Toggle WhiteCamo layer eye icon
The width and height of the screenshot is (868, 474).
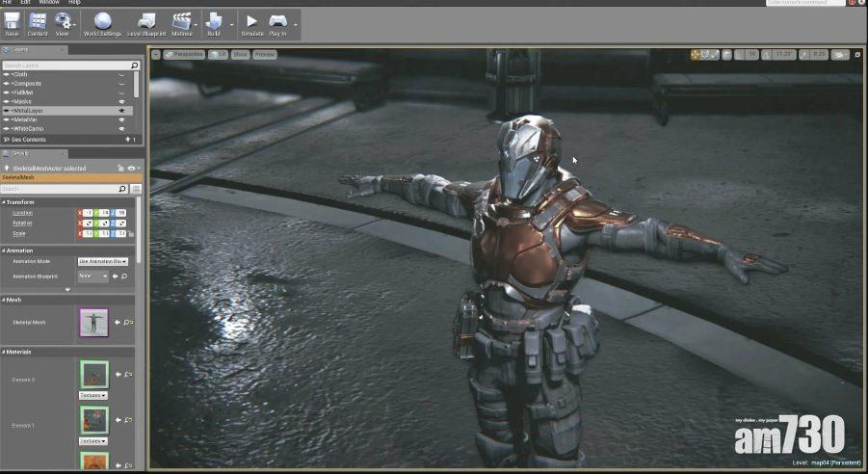click(121, 128)
